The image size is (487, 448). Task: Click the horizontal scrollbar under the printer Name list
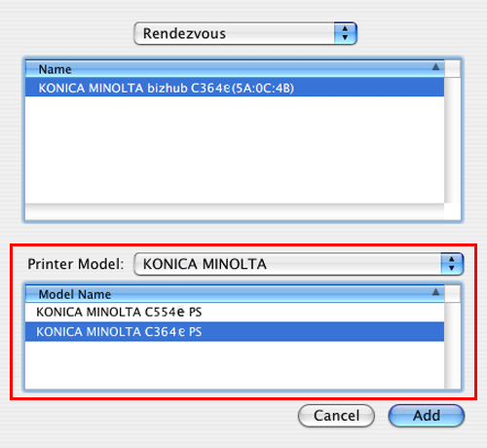(235, 211)
